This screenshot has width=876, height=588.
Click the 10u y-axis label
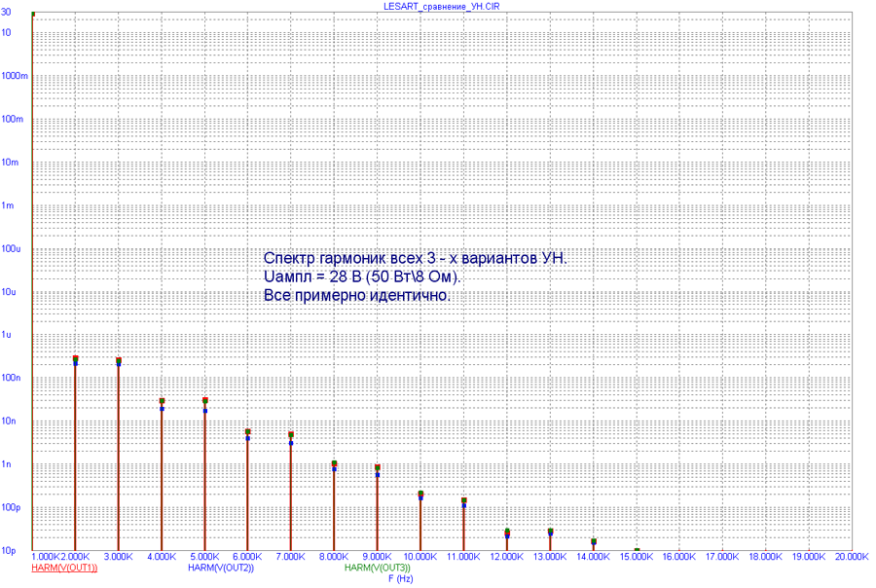[9, 292]
